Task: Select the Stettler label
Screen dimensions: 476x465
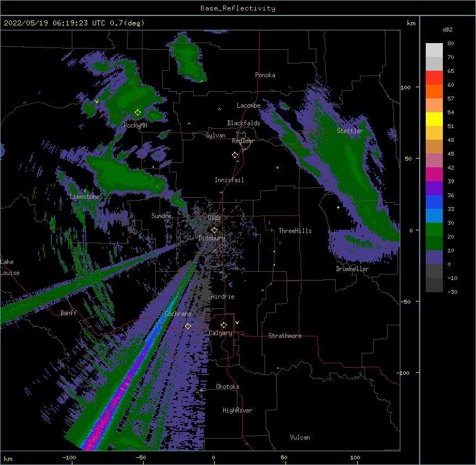Action: pos(350,131)
